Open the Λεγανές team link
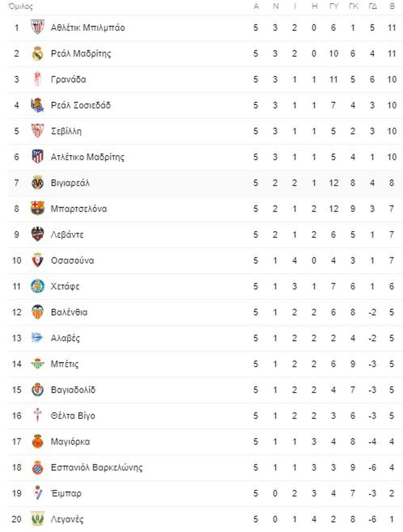This screenshot has height=532, width=403. coord(68,519)
